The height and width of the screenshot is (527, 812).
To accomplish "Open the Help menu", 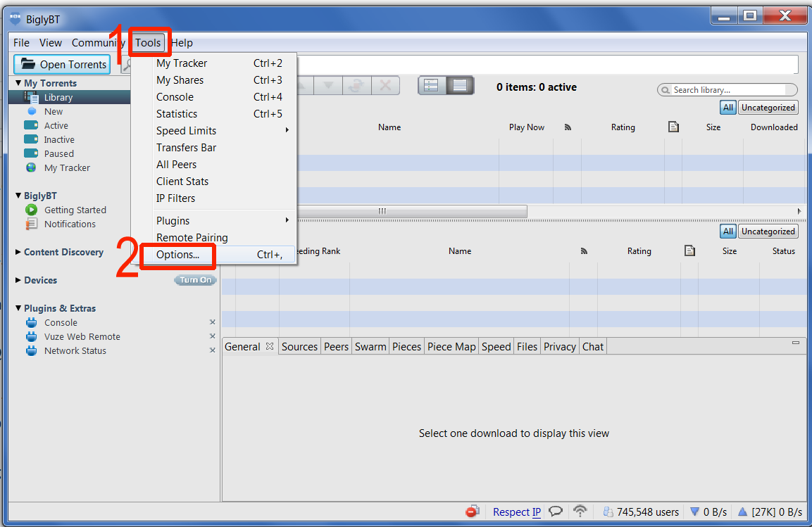I will pyautogui.click(x=182, y=43).
